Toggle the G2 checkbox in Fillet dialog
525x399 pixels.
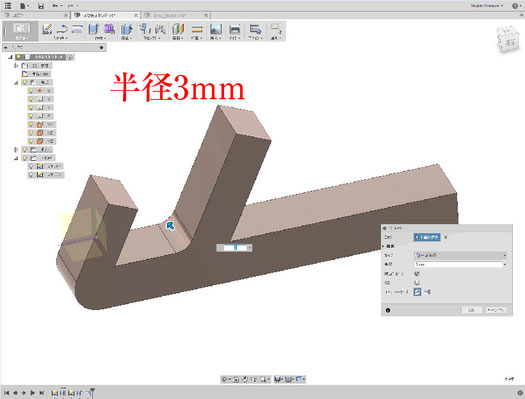[417, 283]
